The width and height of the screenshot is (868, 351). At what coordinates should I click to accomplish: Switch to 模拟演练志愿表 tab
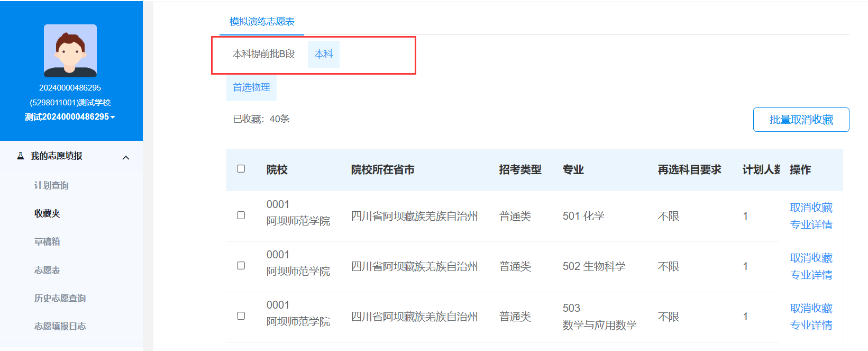[x=262, y=22]
